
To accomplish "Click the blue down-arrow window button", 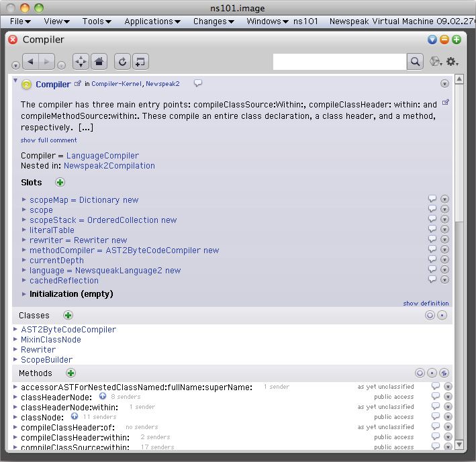I will [432, 40].
